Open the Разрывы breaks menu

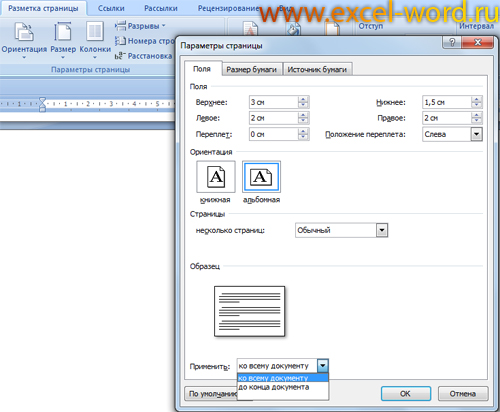pyautogui.click(x=140, y=26)
